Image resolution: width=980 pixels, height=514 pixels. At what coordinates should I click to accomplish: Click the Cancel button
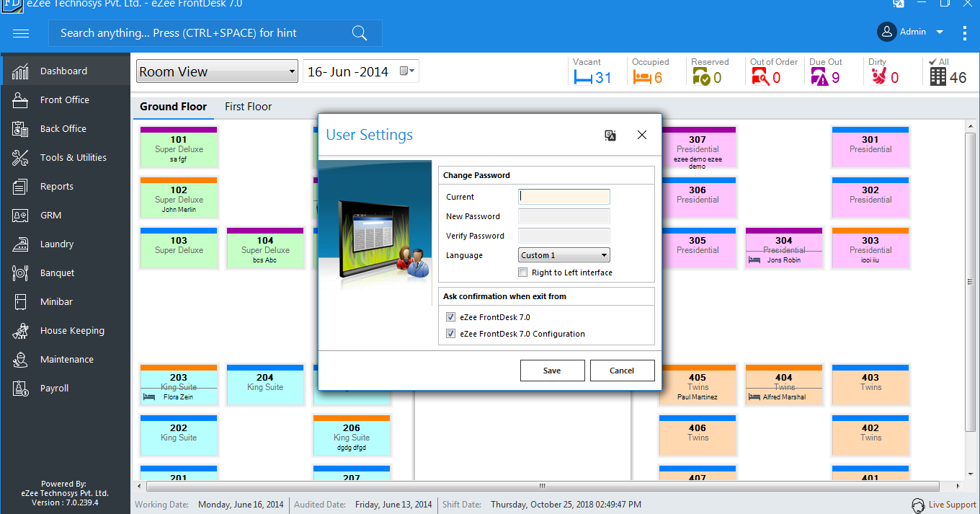(x=622, y=371)
